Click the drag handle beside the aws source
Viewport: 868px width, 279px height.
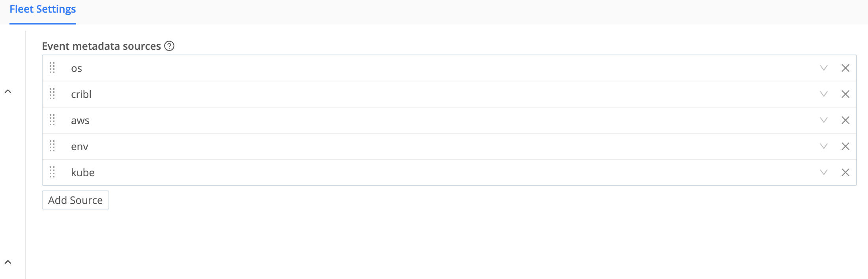tap(52, 120)
